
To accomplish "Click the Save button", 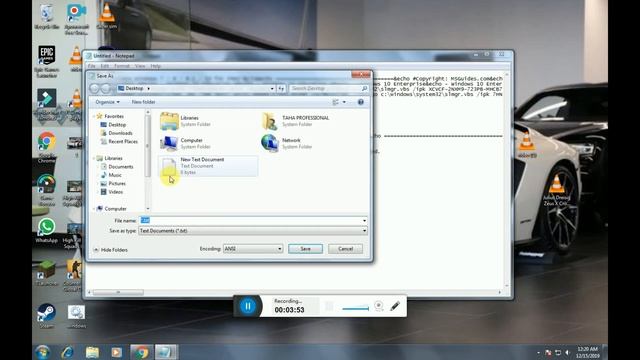I will pyautogui.click(x=305, y=249).
